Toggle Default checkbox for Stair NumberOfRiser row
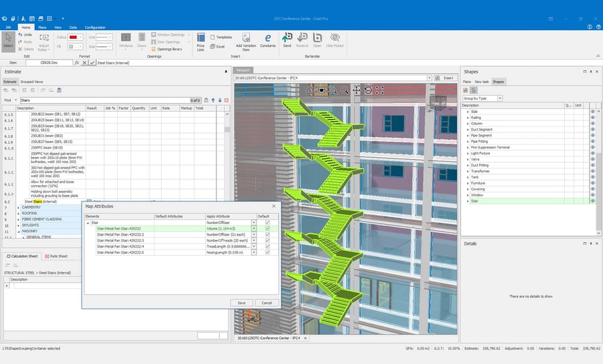This screenshot has width=603, height=364. coord(267,223)
